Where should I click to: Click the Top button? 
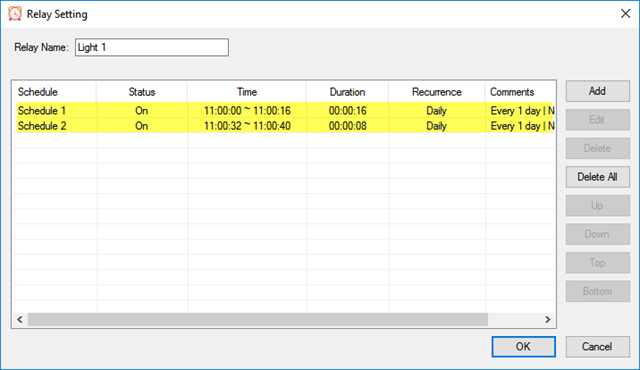coord(598,262)
